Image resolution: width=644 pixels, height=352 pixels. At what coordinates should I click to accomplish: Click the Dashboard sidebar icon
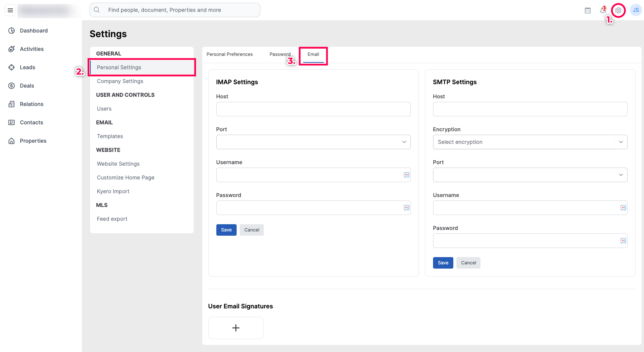pos(12,31)
